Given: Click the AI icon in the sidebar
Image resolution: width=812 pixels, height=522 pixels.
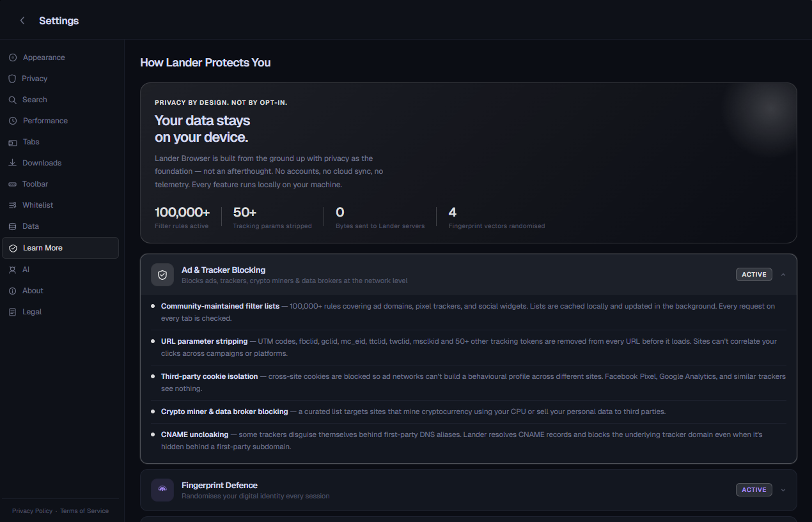Looking at the screenshot, I should tap(12, 270).
